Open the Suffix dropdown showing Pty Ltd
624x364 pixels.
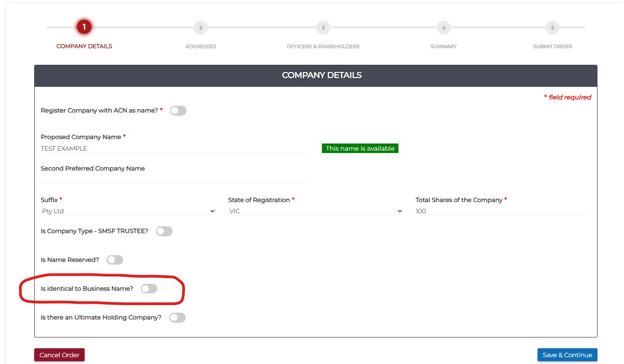[x=128, y=211]
